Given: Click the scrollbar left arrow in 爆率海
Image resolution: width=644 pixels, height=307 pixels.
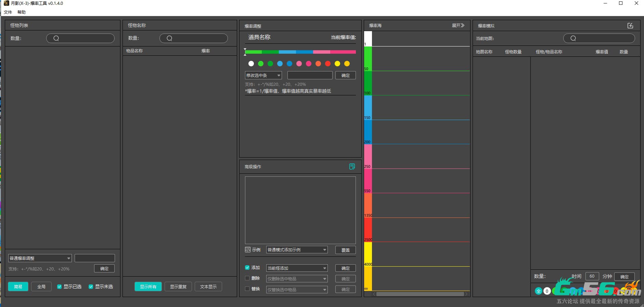Looking at the screenshot, I should (x=374, y=294).
